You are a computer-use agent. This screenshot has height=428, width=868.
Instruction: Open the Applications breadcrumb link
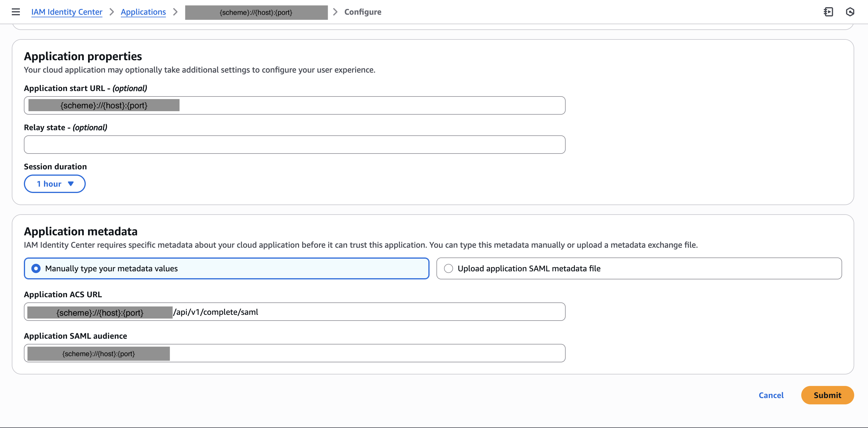[143, 12]
